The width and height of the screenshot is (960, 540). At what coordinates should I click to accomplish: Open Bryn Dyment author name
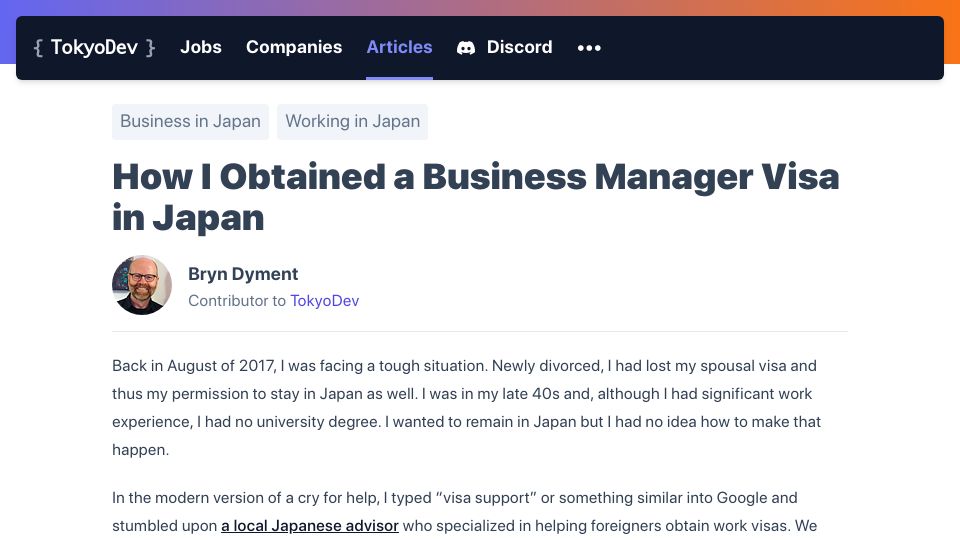243,274
